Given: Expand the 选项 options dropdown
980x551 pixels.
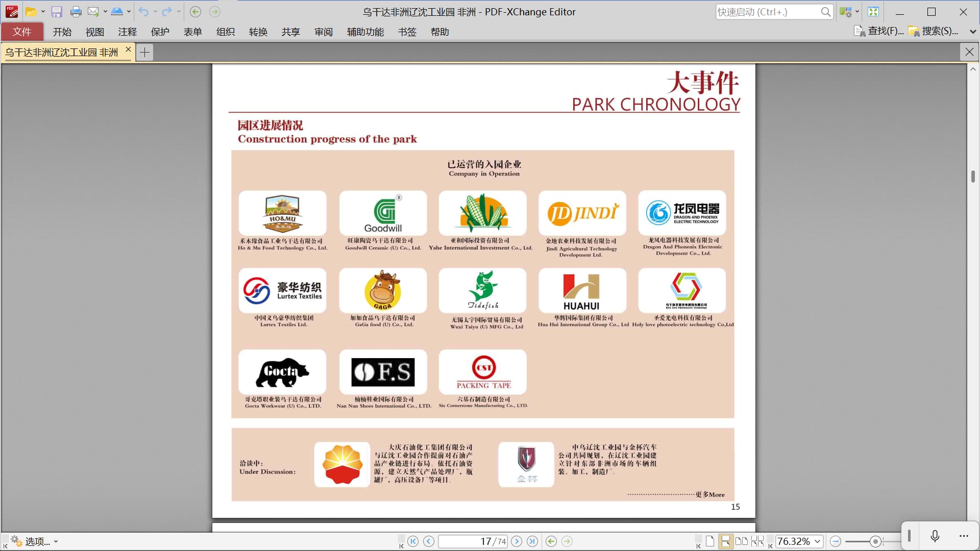Looking at the screenshot, I should point(56,541).
